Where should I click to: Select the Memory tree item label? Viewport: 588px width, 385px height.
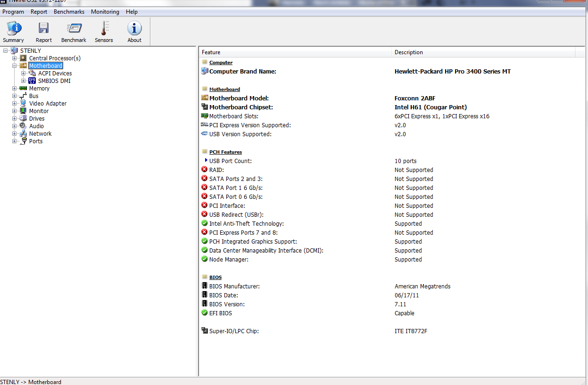coord(39,88)
